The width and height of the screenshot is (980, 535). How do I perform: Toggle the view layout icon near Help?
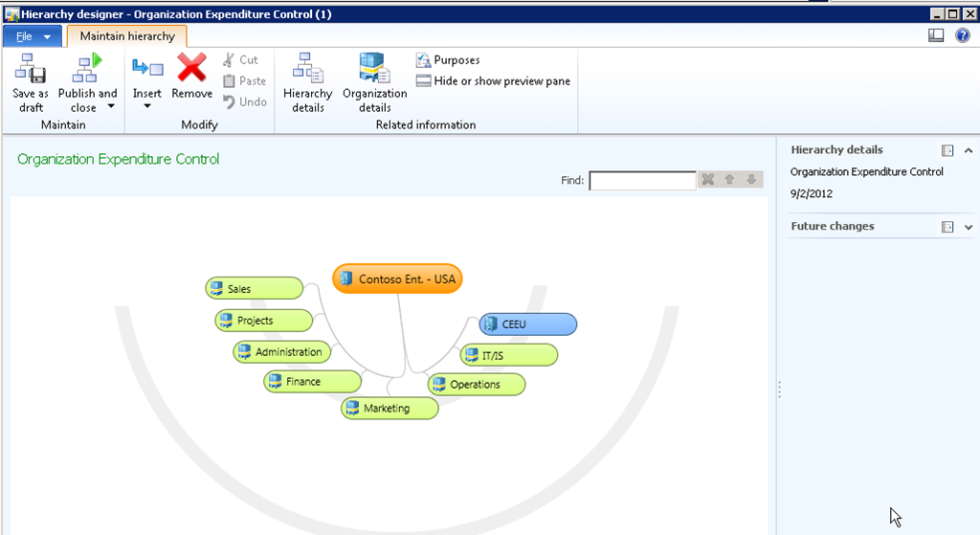pos(937,35)
